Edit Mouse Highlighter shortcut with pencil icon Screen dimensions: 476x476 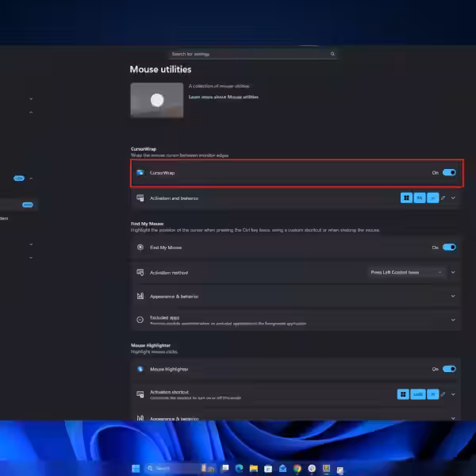point(443,393)
